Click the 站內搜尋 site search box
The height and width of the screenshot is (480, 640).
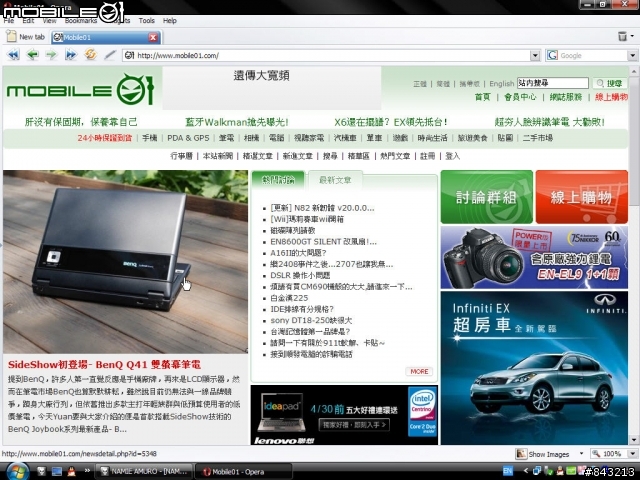(x=553, y=83)
